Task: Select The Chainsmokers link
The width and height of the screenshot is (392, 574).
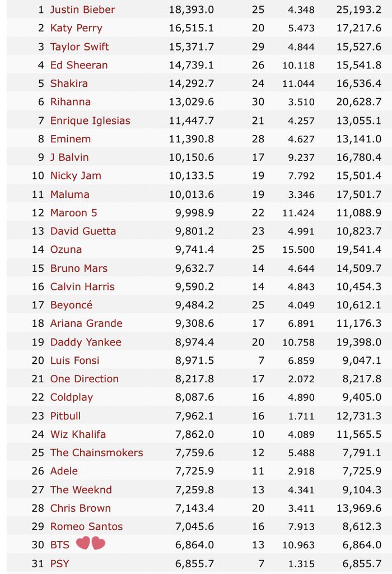Action: tap(96, 452)
